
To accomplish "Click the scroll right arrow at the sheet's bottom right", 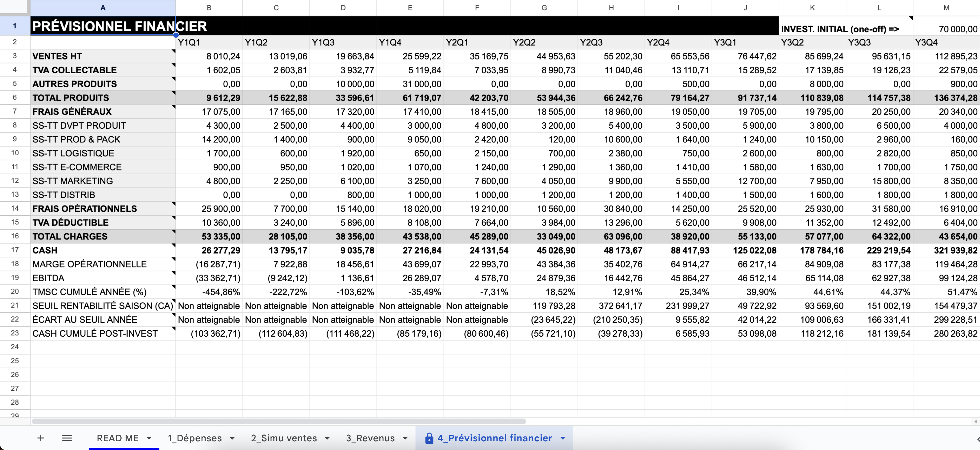I will coord(975,421).
